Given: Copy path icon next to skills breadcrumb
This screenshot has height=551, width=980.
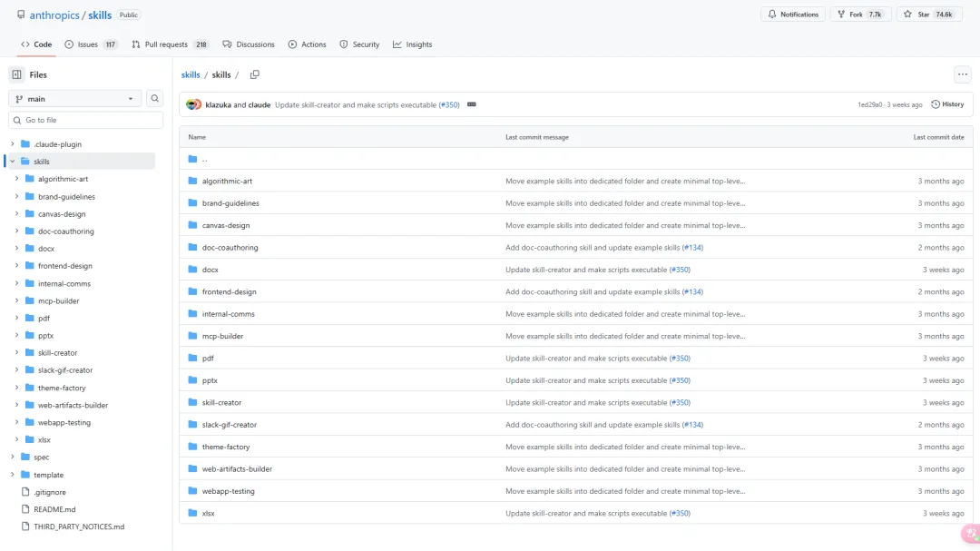Looking at the screenshot, I should coord(255,74).
